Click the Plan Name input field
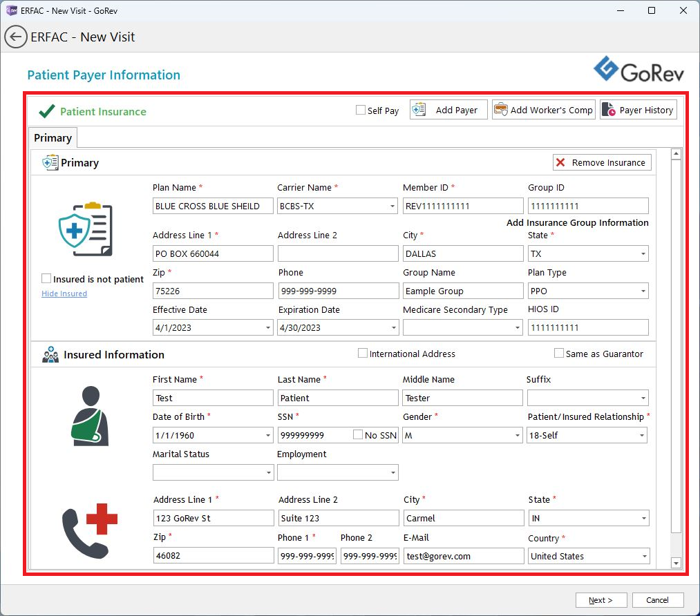 point(213,206)
